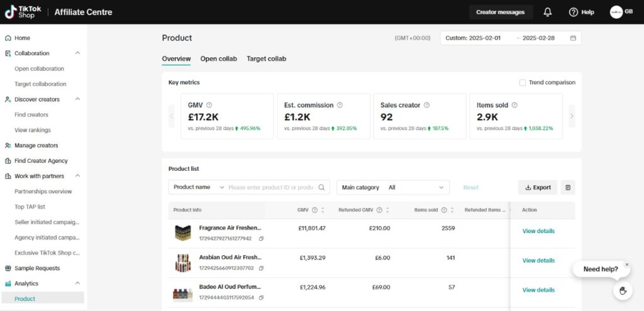Open the Product name search type dropdown
This screenshot has width=644, height=311.
198,187
